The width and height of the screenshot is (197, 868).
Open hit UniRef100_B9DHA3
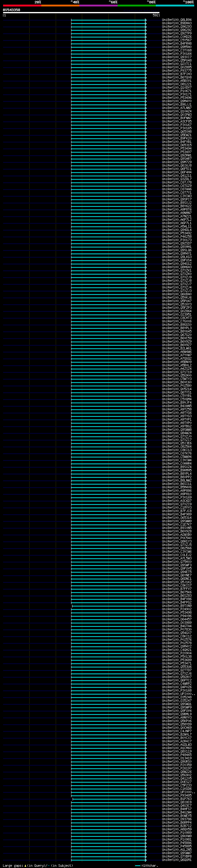coord(177,23)
